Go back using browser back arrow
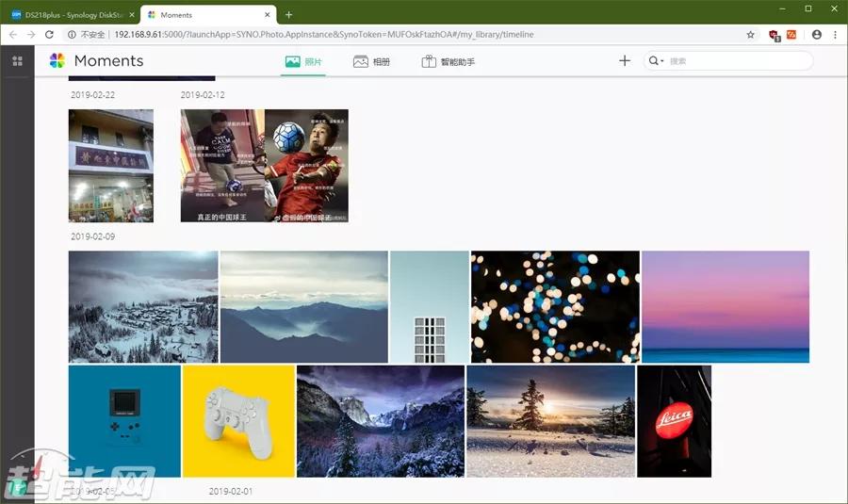 pos(13,35)
